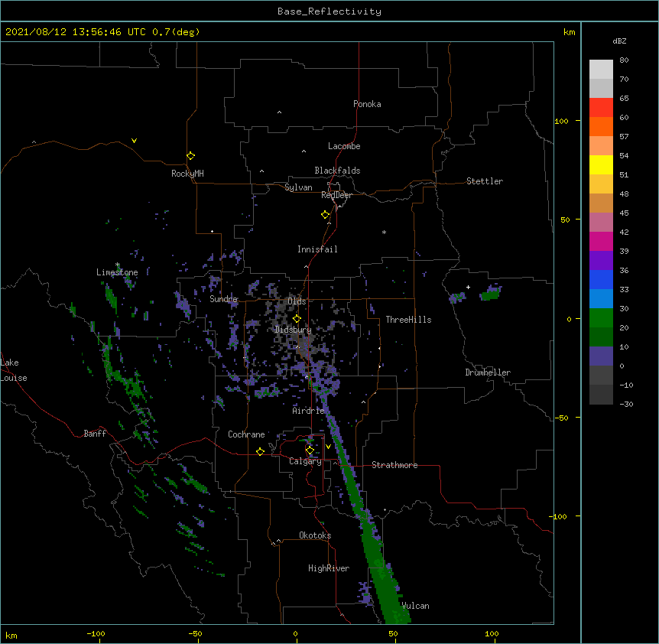Image resolution: width=659 pixels, height=644 pixels.
Task: Click the HighRiver town label
Action: click(x=329, y=568)
